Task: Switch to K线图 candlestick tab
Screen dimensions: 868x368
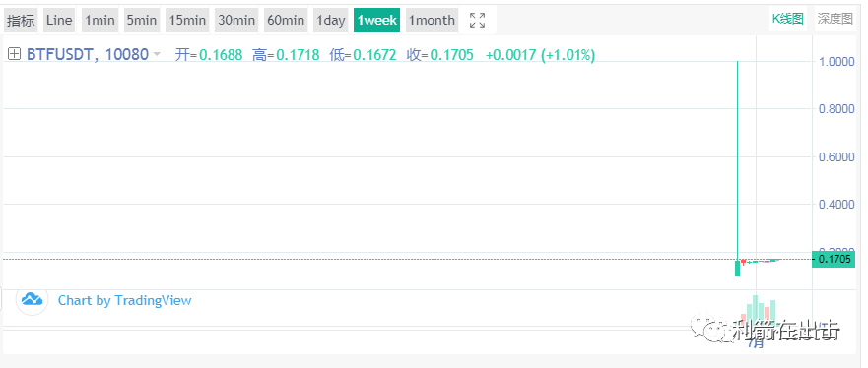Action: pyautogui.click(x=788, y=19)
